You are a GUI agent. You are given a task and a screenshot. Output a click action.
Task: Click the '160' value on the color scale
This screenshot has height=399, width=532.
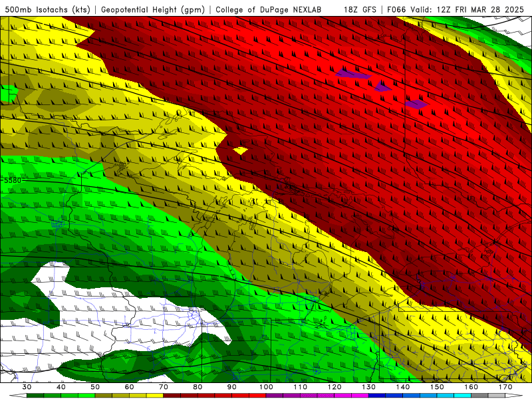[x=471, y=387]
